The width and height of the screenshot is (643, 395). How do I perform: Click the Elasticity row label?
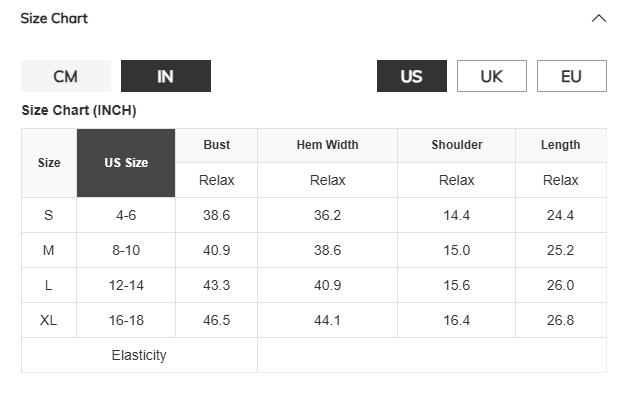point(139,355)
